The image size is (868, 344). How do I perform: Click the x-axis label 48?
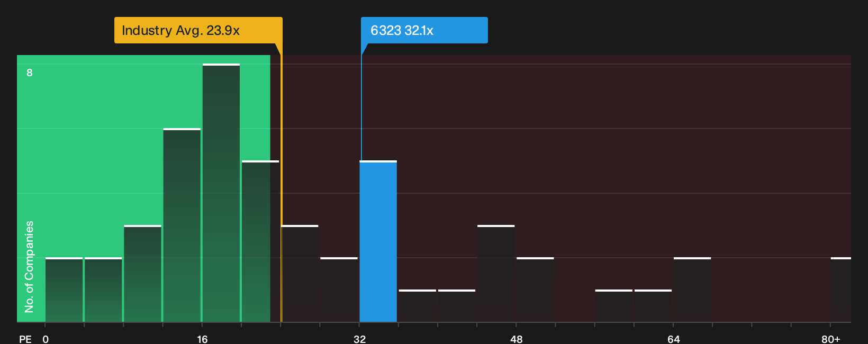click(517, 339)
